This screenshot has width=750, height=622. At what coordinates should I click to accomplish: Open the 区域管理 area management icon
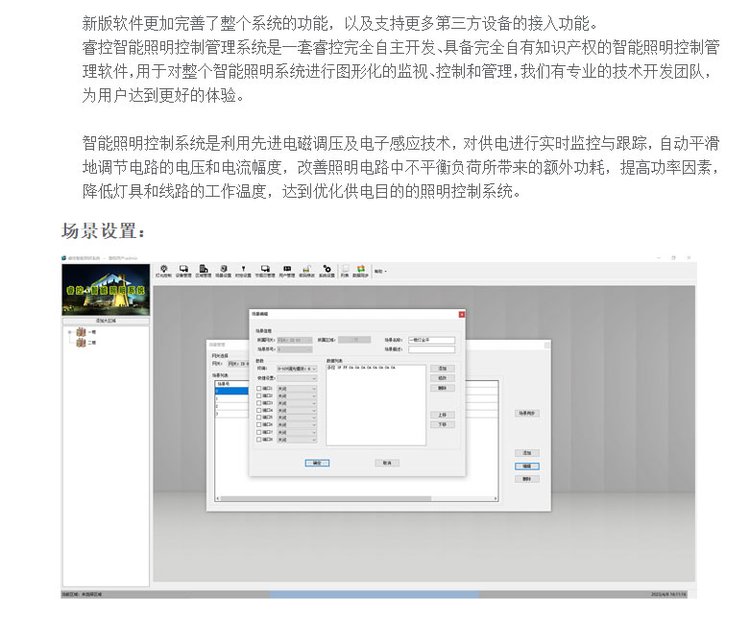tap(203, 270)
